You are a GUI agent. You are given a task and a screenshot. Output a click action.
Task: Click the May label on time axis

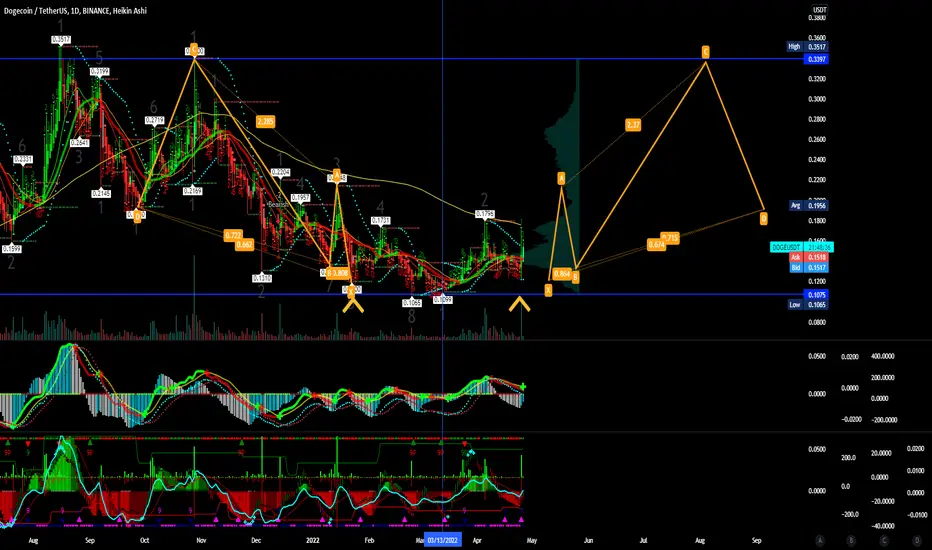532,540
